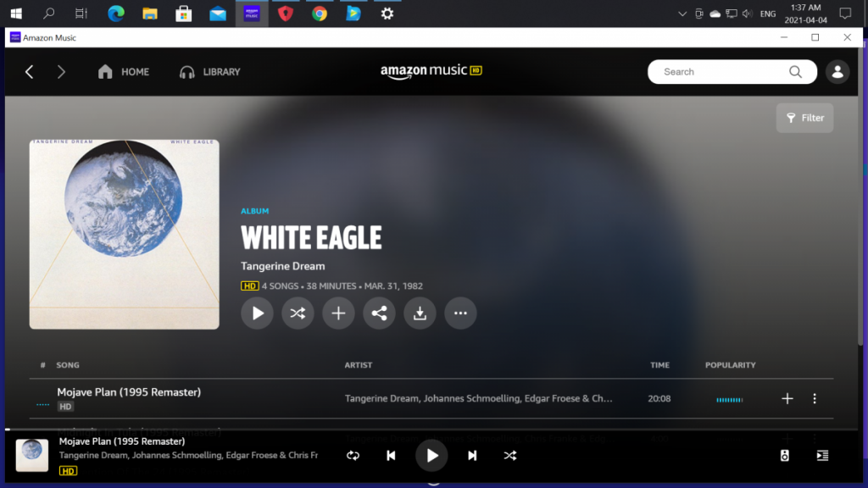Open the Tangerine Dream artist link

(x=283, y=266)
